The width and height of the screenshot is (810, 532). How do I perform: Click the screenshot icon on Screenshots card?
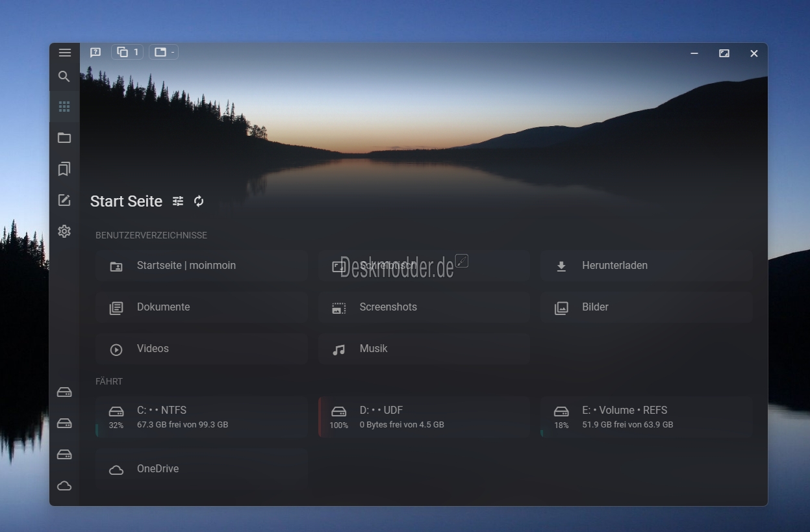[338, 309]
